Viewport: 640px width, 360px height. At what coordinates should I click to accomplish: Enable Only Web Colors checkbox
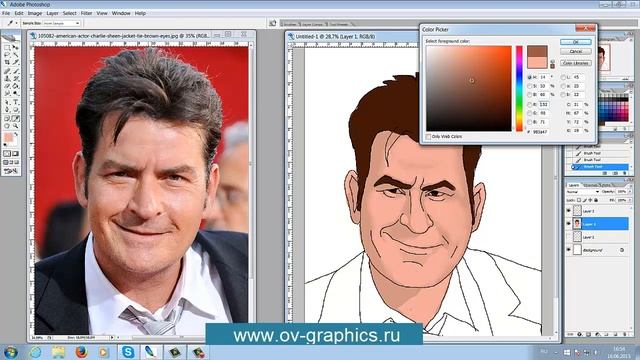[x=428, y=137]
